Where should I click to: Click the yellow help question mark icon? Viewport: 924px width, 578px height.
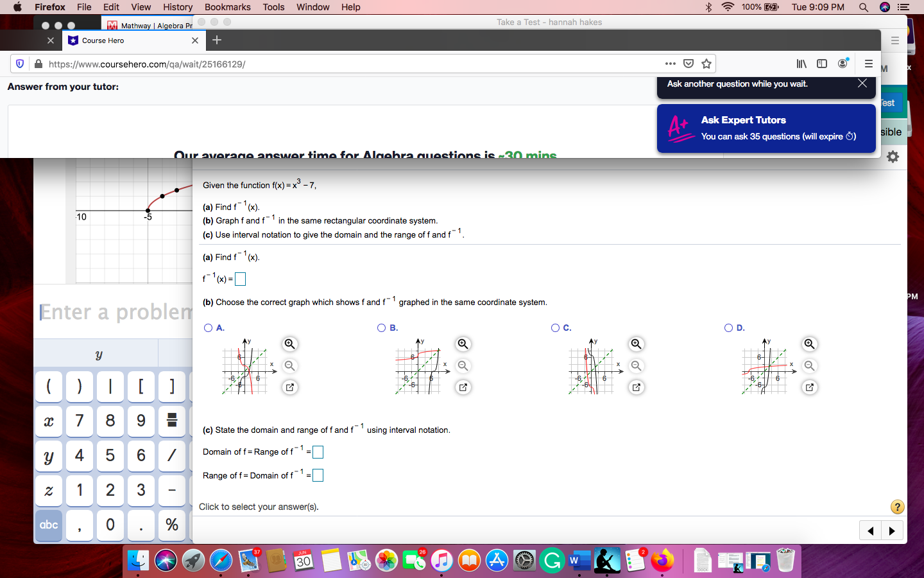click(897, 507)
